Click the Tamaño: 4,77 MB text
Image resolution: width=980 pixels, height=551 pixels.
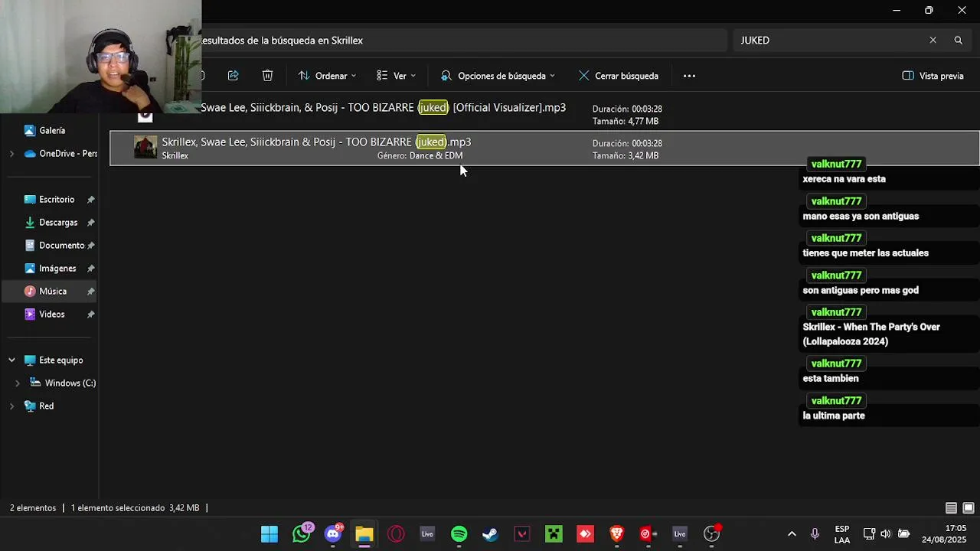pyautogui.click(x=625, y=121)
